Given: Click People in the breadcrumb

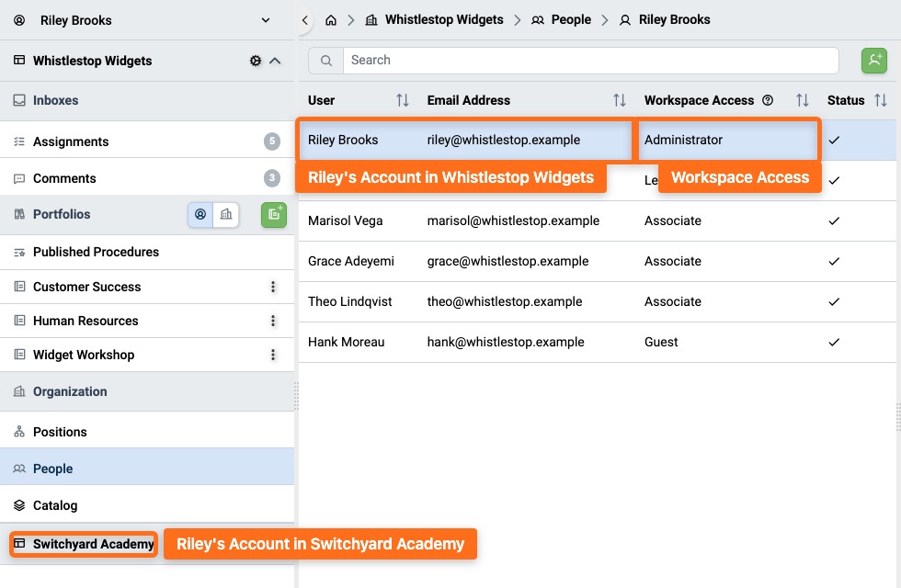Looking at the screenshot, I should pos(571,20).
